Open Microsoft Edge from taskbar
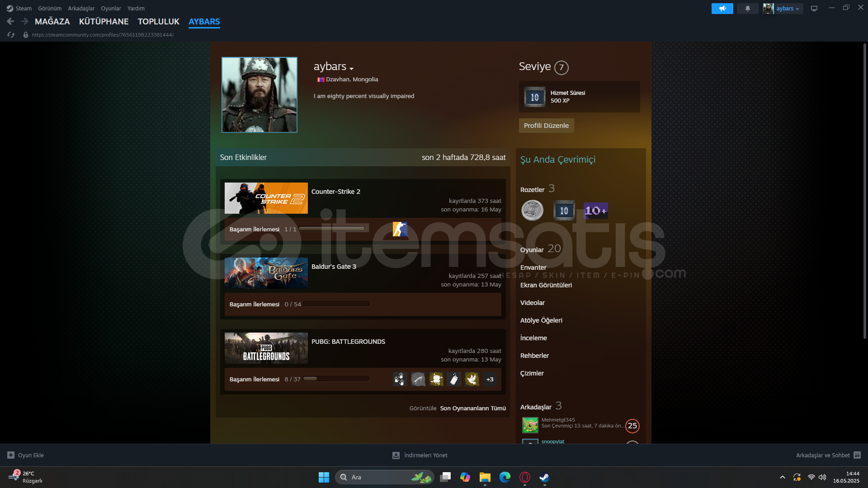This screenshot has width=868, height=488. pos(505,477)
